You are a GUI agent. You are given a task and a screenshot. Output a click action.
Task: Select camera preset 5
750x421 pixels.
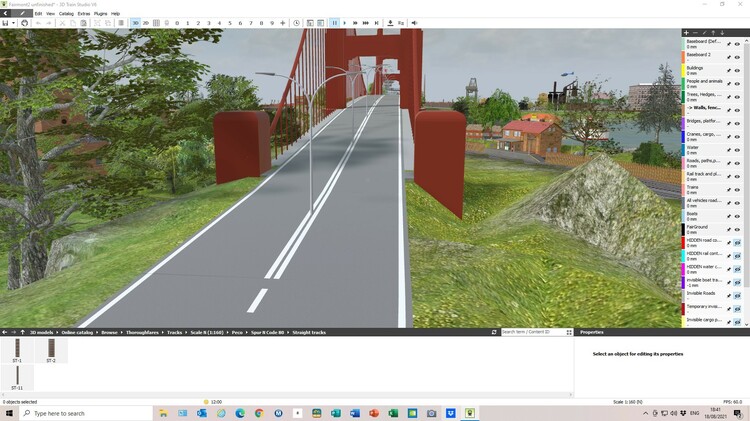click(230, 23)
